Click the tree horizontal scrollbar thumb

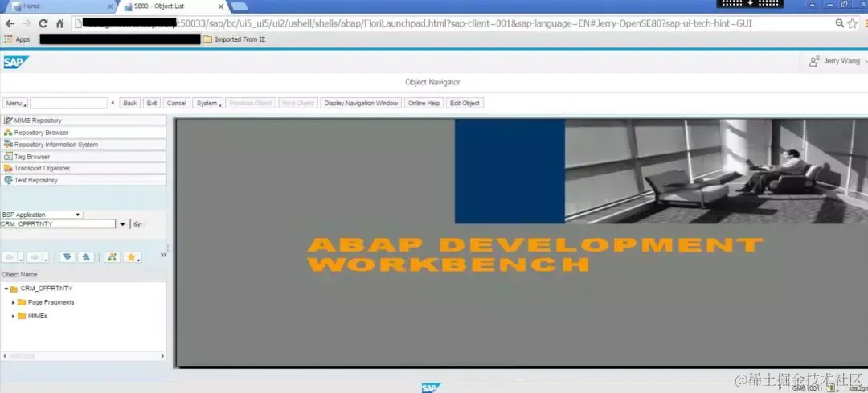pyautogui.click(x=22, y=357)
